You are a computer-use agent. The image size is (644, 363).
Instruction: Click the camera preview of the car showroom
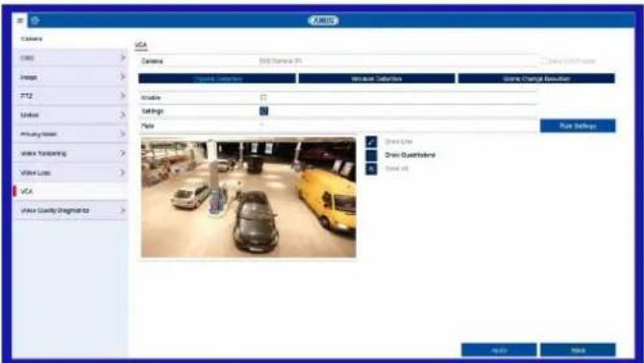tap(249, 197)
